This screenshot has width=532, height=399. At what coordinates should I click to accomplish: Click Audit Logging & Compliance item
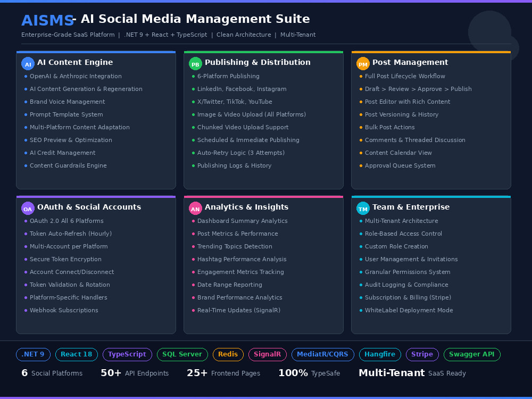[406, 285]
